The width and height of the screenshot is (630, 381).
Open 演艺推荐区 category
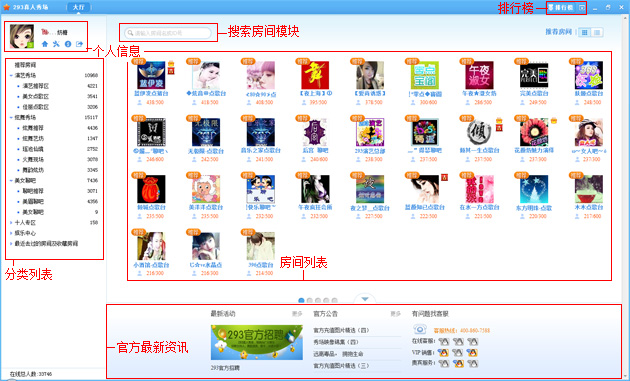pyautogui.click(x=36, y=86)
